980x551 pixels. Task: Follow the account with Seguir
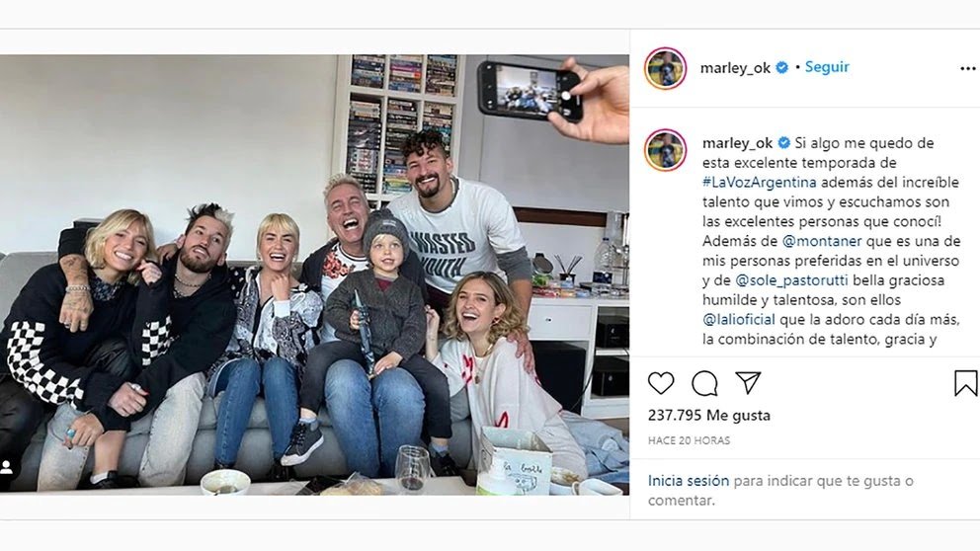coord(827,67)
